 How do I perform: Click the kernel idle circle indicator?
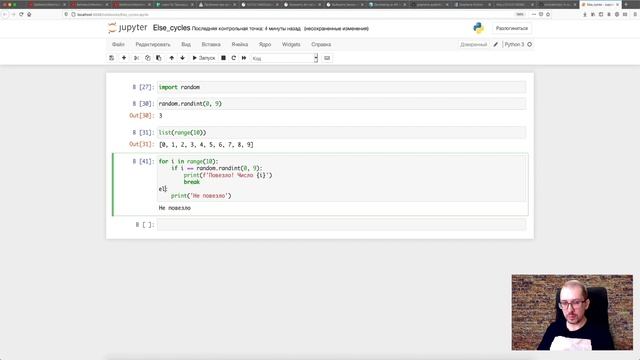529,44
